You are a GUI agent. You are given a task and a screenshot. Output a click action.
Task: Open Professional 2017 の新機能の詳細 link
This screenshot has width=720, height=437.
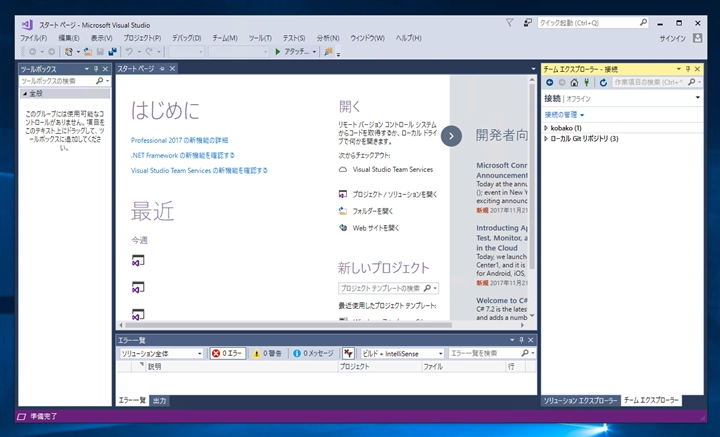[180, 140]
